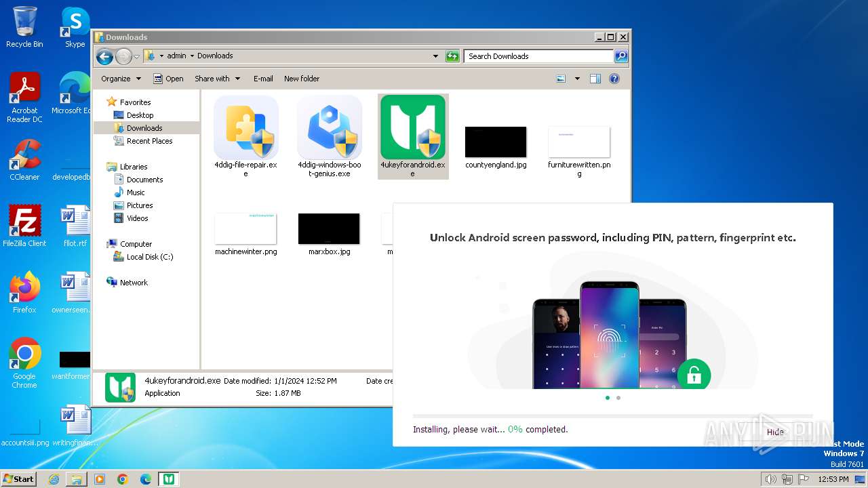This screenshot has height=488, width=868.
Task: Click the Forward navigation arrow in Explorer
Action: (123, 56)
